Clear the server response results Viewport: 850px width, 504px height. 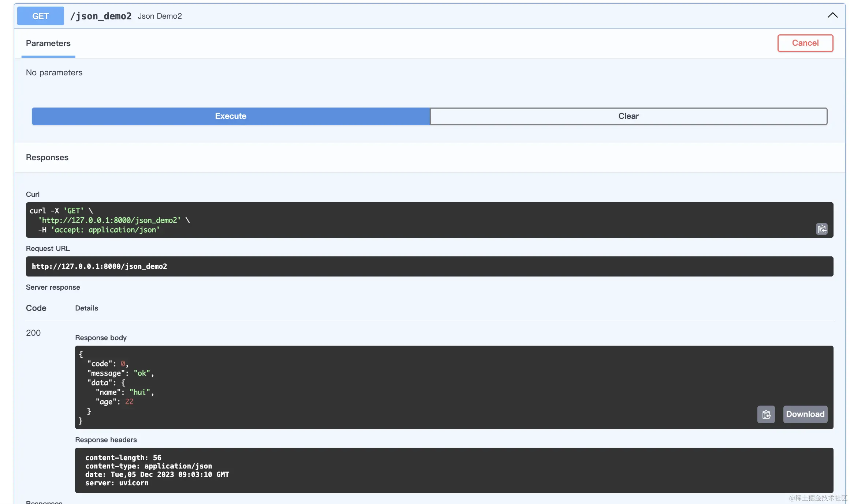coord(629,116)
